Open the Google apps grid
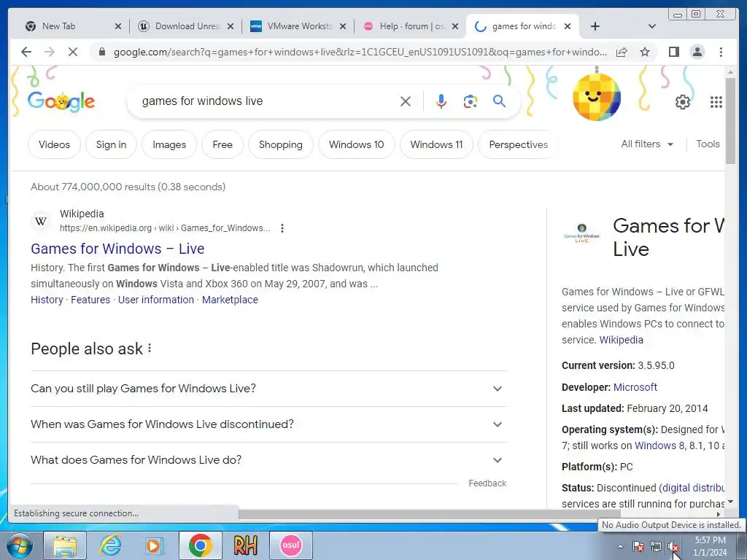 [x=716, y=101]
